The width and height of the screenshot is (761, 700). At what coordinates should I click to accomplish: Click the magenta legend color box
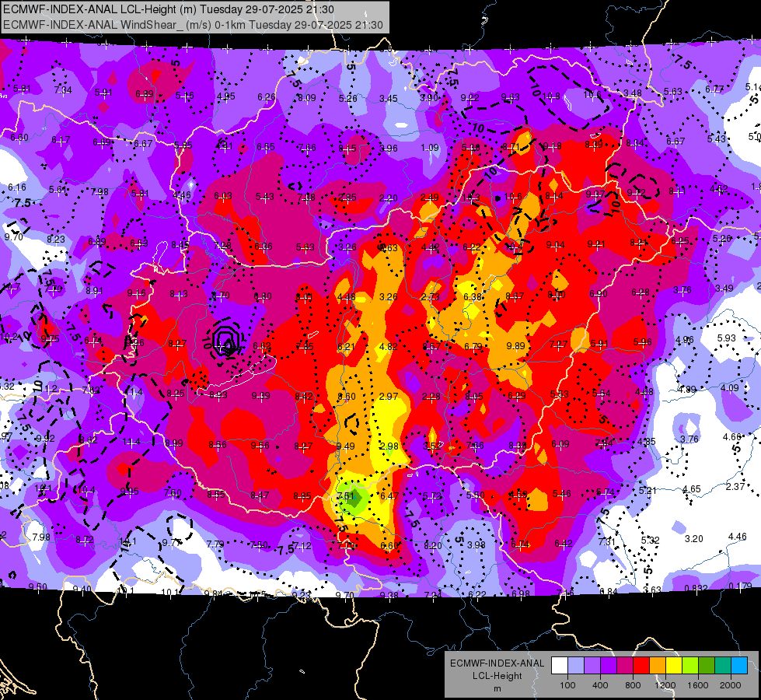point(625,666)
